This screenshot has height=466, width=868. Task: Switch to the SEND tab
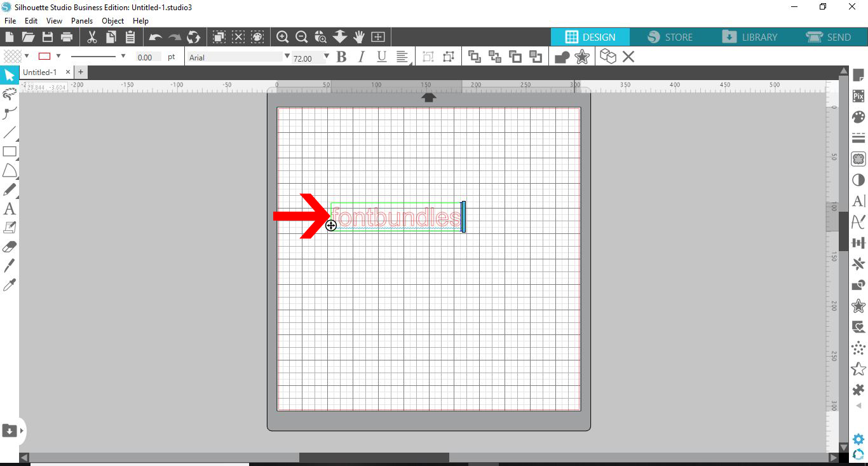click(x=829, y=37)
